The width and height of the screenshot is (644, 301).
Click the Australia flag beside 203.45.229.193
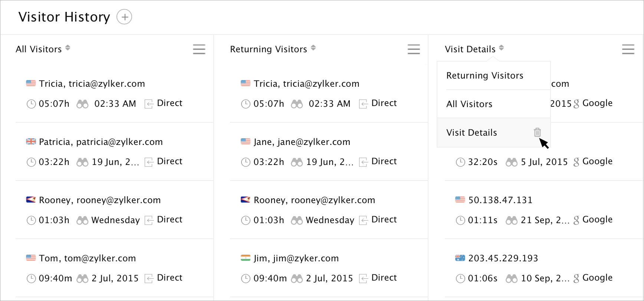click(460, 258)
